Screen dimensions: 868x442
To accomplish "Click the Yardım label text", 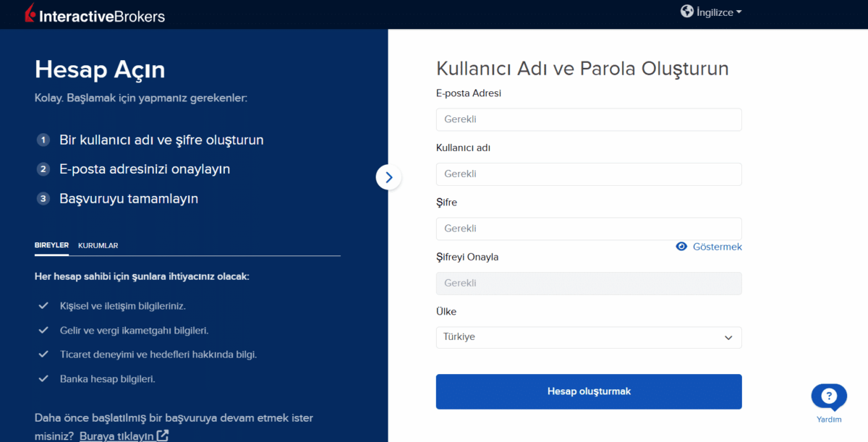I will [x=829, y=420].
